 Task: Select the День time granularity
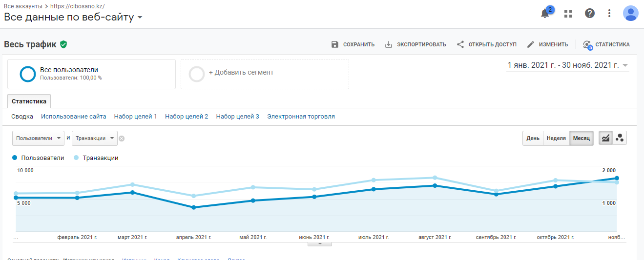point(533,138)
